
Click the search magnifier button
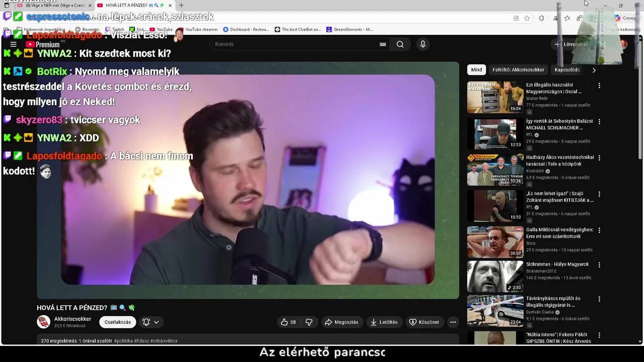click(x=400, y=44)
